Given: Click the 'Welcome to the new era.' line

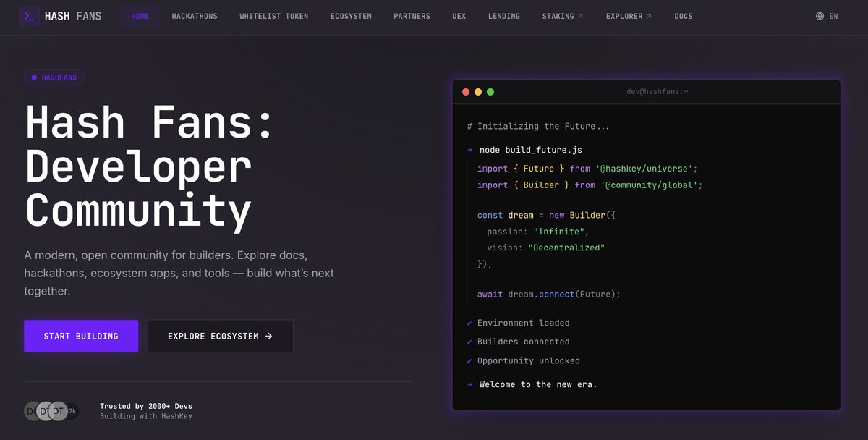Looking at the screenshot, I should click(532, 384).
